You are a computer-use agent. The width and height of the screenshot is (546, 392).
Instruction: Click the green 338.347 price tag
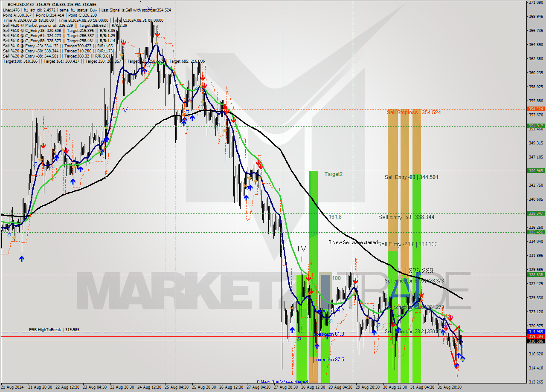click(x=536, y=213)
